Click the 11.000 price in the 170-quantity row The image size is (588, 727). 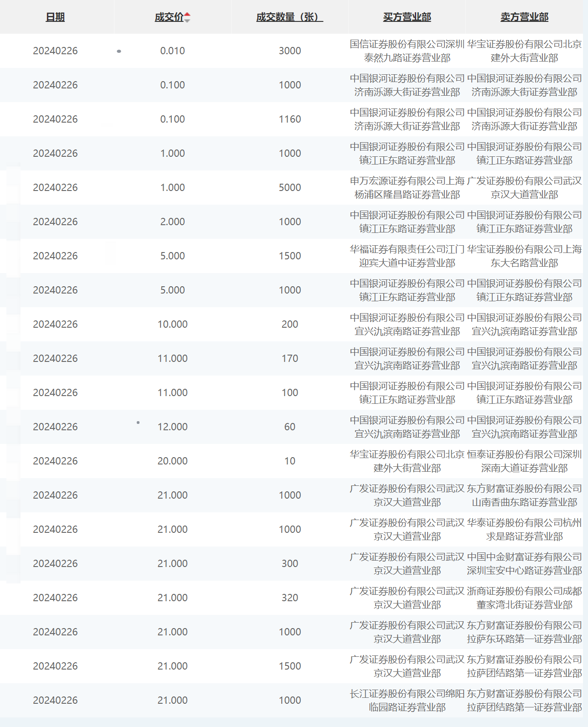pyautogui.click(x=173, y=358)
